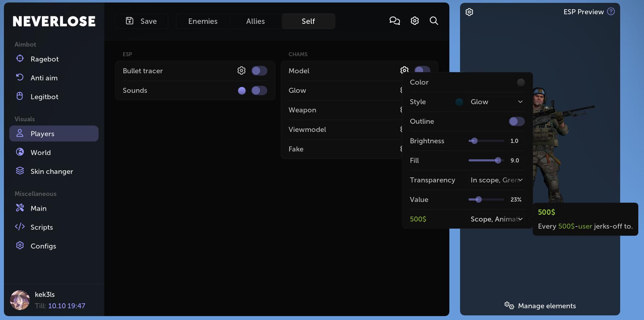Click the World globe icon
Viewport: 644px width, 320px height.
pyautogui.click(x=20, y=152)
